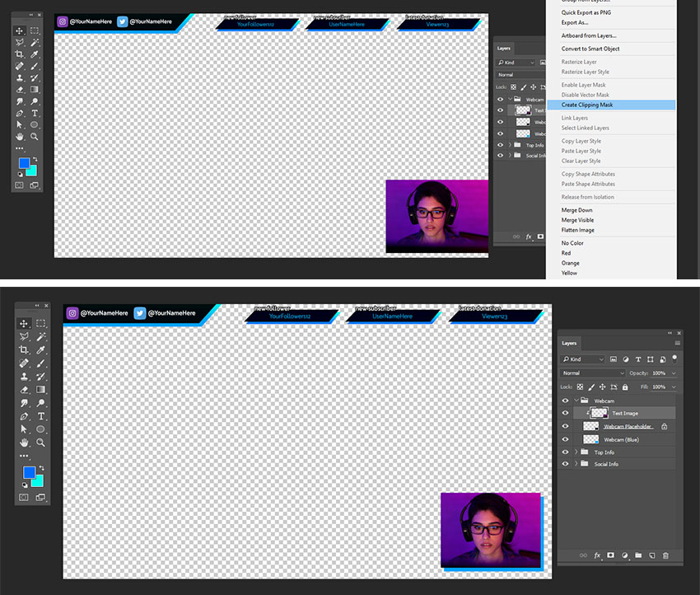Screen dimensions: 700x595
Task: Click the fx layer style icon in full Layers panel
Action: [597, 555]
